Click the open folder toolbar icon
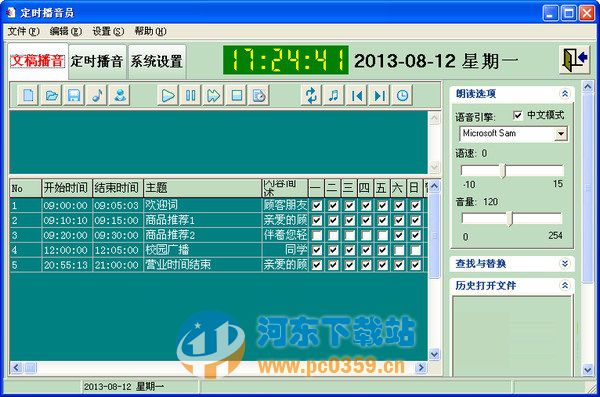600x397 pixels. [x=51, y=95]
